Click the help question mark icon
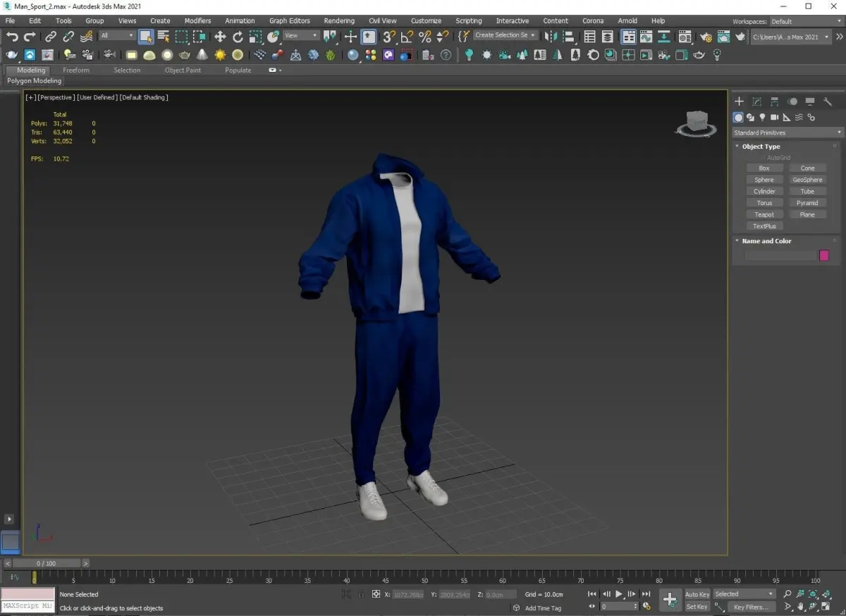 tap(446, 55)
